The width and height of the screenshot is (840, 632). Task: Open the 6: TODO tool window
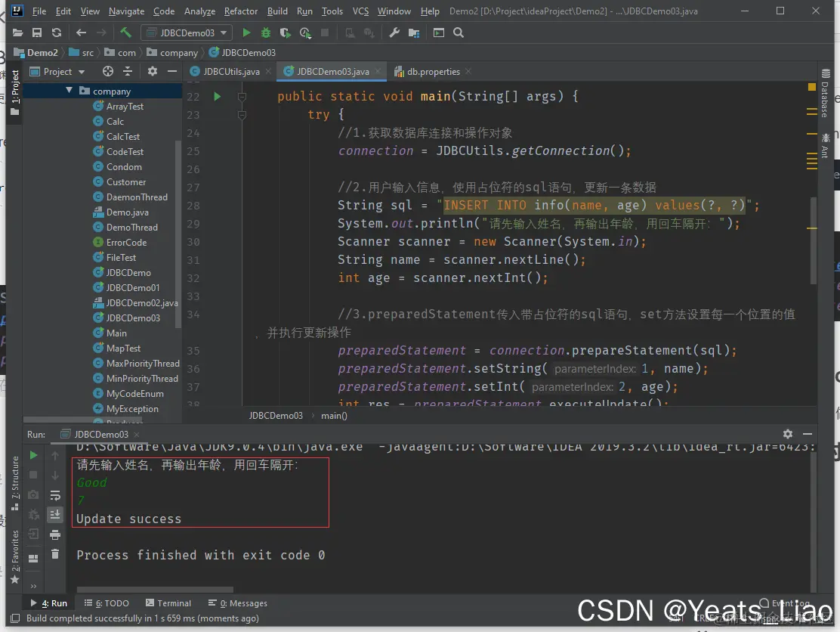click(107, 603)
